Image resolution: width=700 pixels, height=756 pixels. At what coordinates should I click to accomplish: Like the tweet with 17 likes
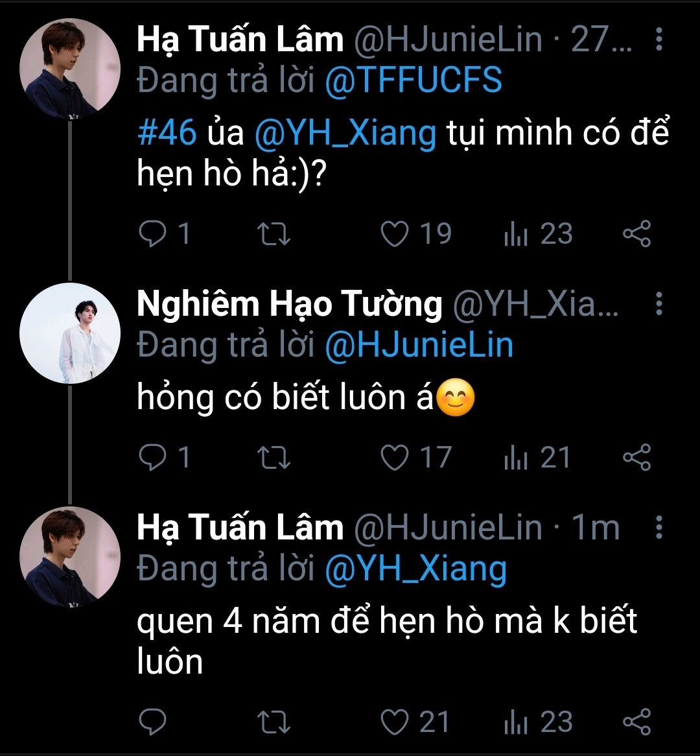pos(395,458)
